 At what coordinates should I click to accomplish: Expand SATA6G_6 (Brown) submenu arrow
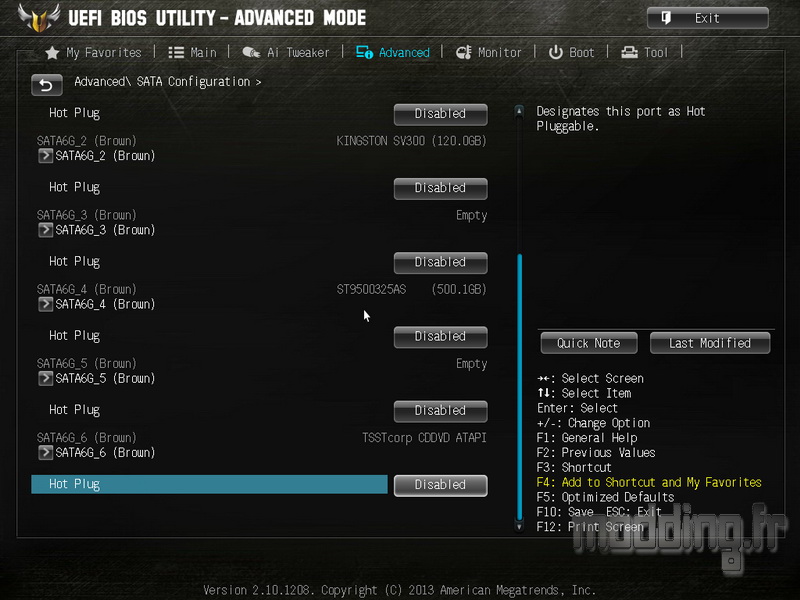(45, 453)
